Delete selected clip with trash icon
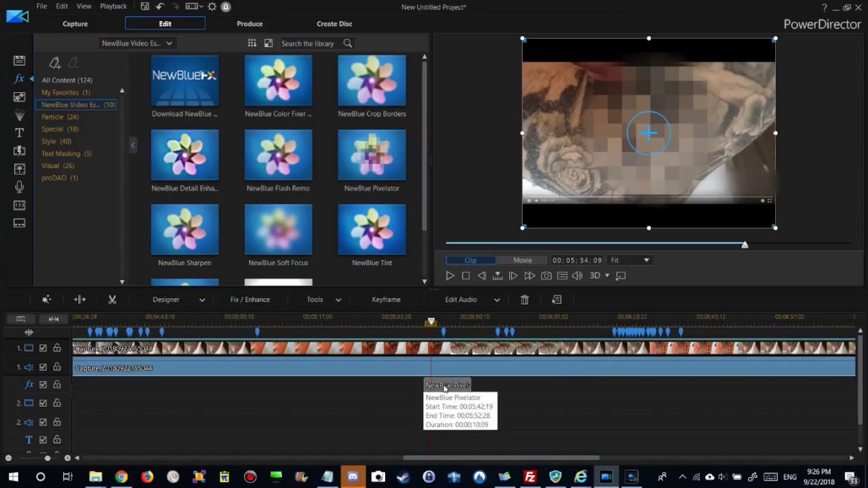This screenshot has width=868, height=488. tap(524, 299)
